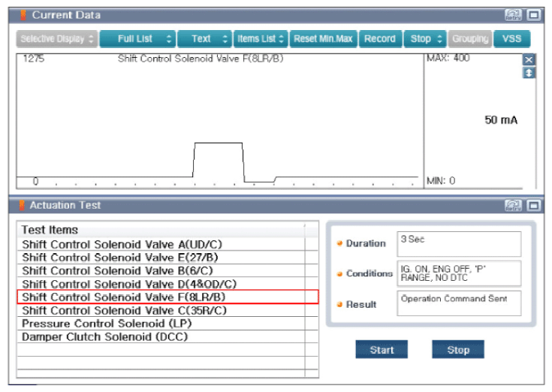Image resolution: width=552 pixels, height=392 pixels.
Task: Stop the actuation test
Action: (x=458, y=349)
